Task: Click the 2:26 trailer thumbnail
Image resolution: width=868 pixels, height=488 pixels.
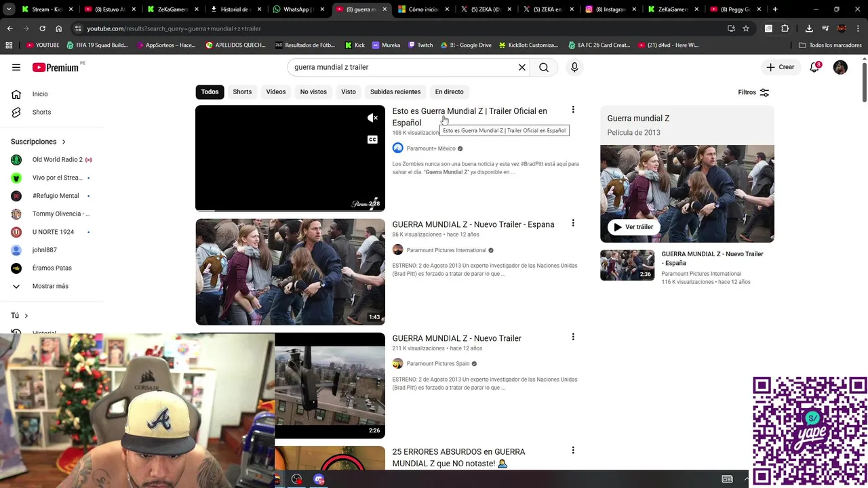Action: (330, 385)
